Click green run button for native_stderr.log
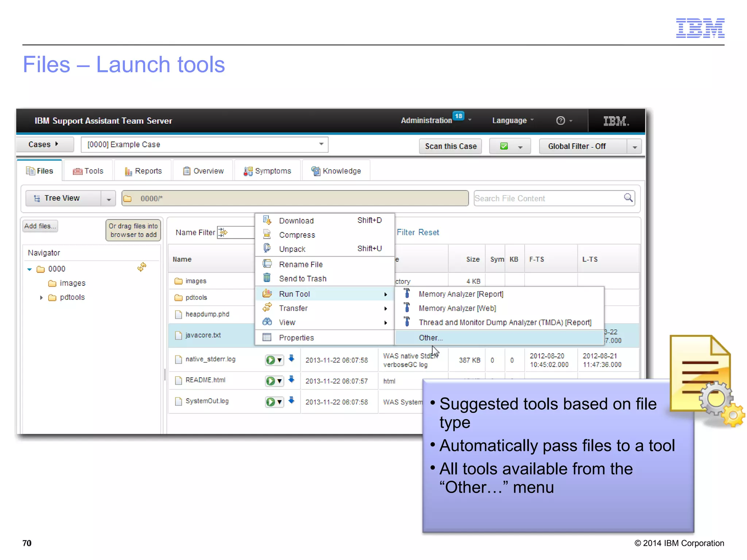Screen dimensions: 747x560 (x=271, y=360)
